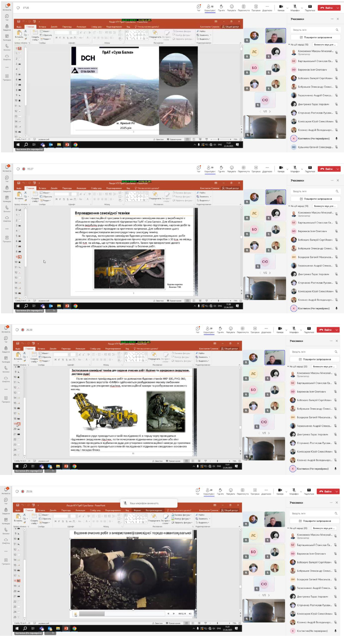The width and height of the screenshot is (344, 644).
Task: Go to the next video page beside "1/2" at 07:25
Action: coord(270,111)
